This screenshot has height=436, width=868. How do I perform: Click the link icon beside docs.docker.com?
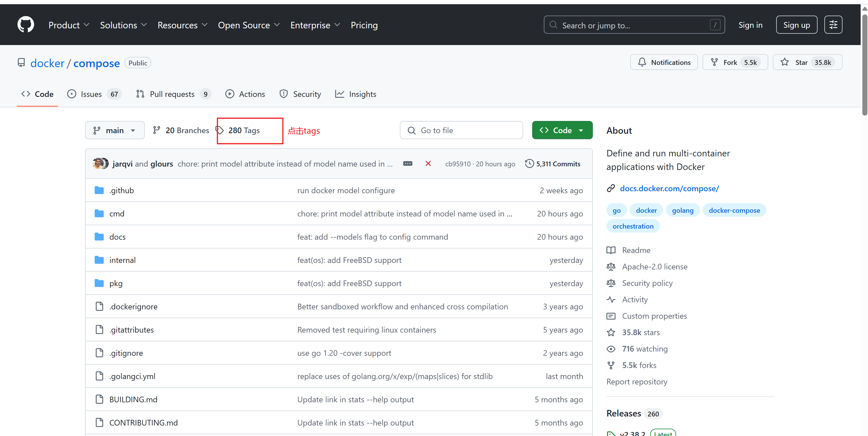click(x=611, y=188)
